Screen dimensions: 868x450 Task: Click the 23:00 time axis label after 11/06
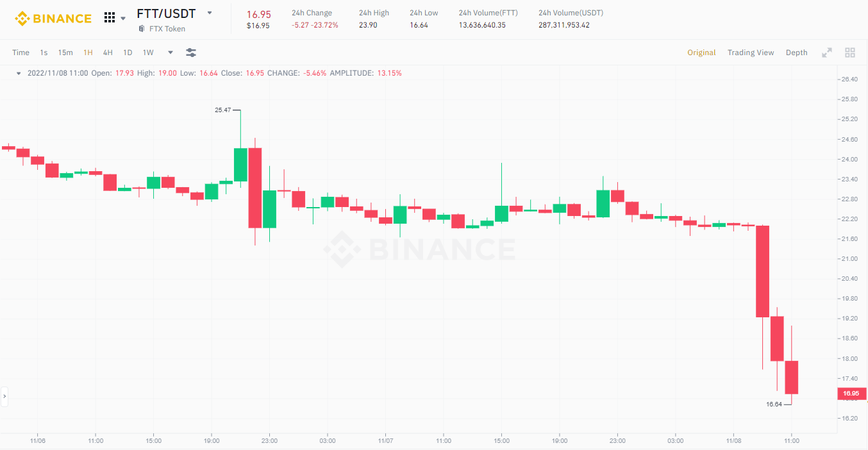(269, 441)
